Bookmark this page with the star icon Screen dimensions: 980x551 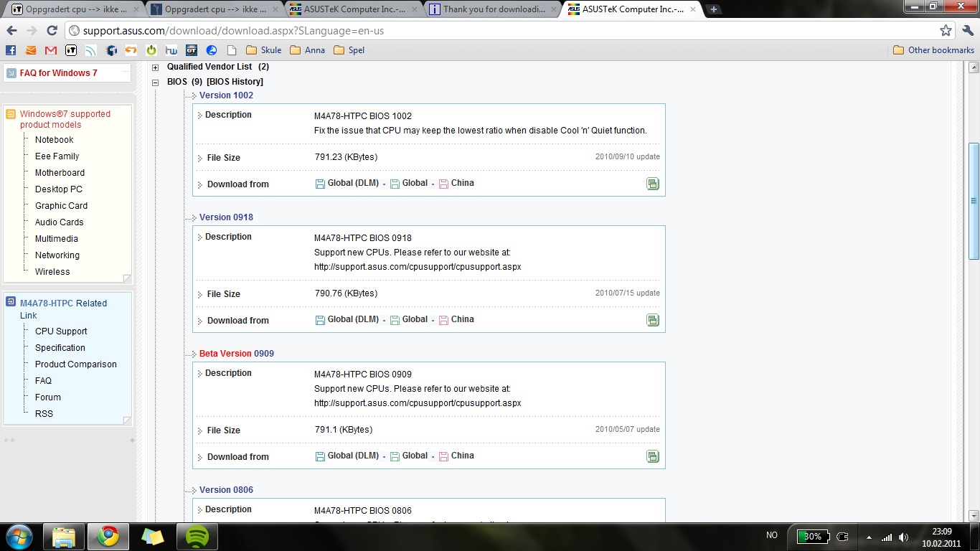point(946,31)
